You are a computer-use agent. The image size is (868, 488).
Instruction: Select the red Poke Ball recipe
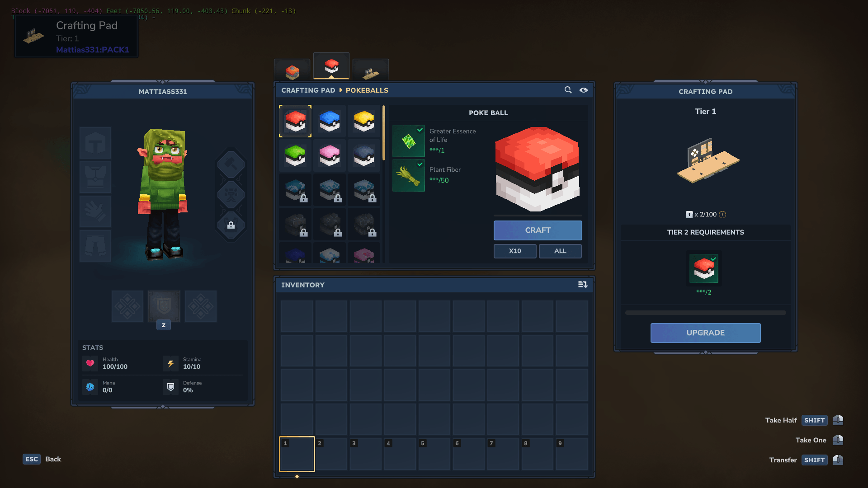click(x=295, y=121)
